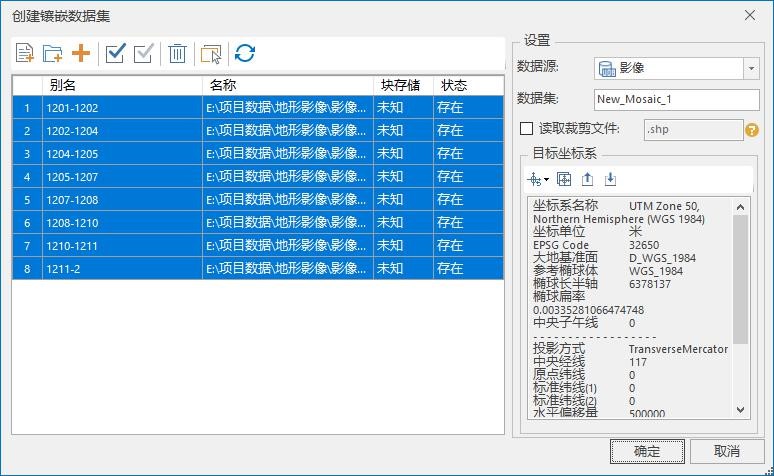Click the orange plus add icon
The height and width of the screenshot is (476, 774).
80,54
